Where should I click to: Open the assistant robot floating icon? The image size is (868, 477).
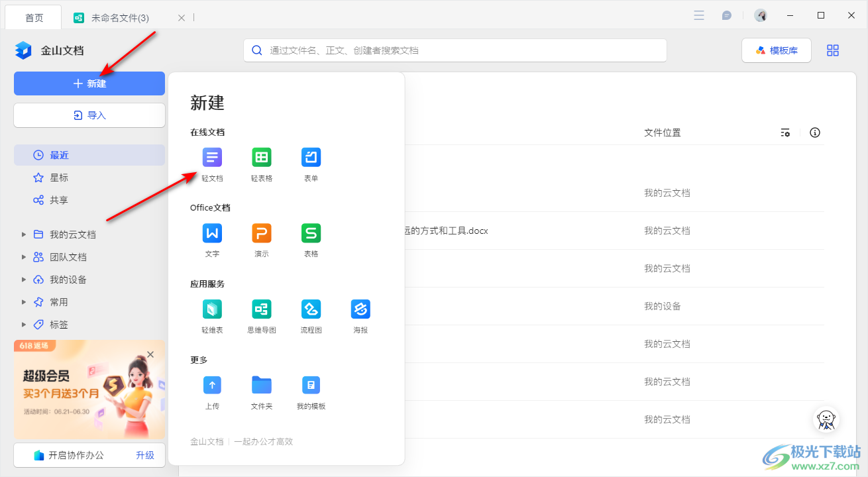(826, 419)
